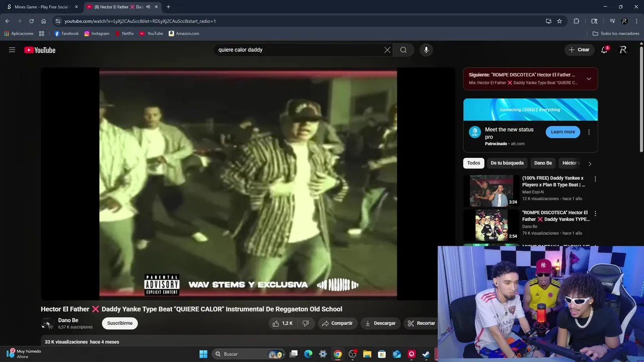Go to YouTube home via logo
This screenshot has height=362, width=644.
(40, 50)
